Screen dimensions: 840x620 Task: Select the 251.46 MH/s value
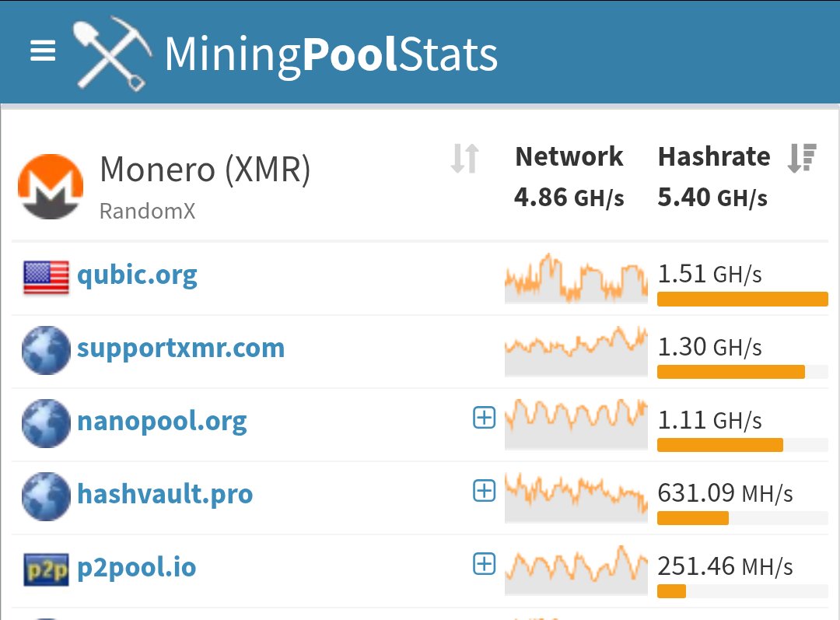pyautogui.click(x=725, y=566)
